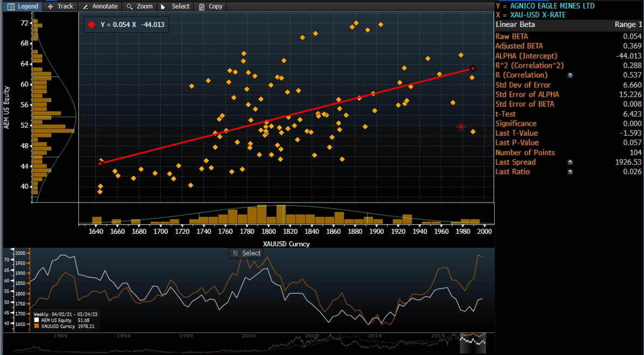Click Std Error of ALPHA value 15.226
The image size is (644, 355).
(x=632, y=94)
